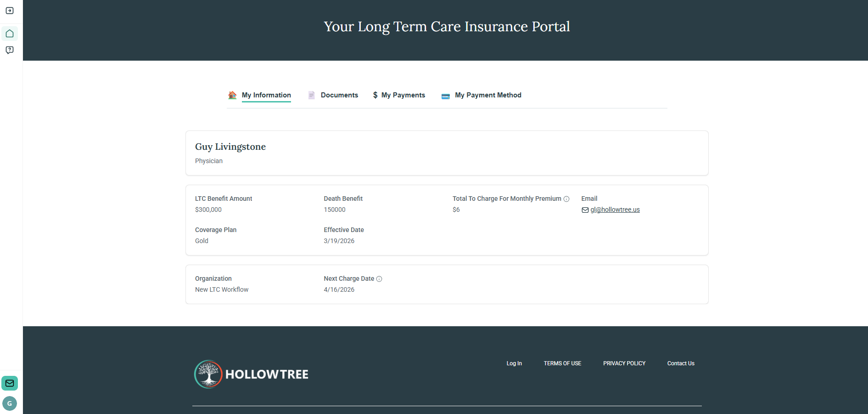Click the info icon next to Next Charge Date
Screen dimensions: 868x414
click(x=380, y=278)
